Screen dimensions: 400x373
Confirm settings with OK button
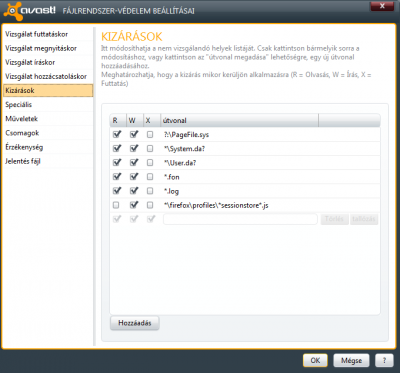click(x=315, y=360)
